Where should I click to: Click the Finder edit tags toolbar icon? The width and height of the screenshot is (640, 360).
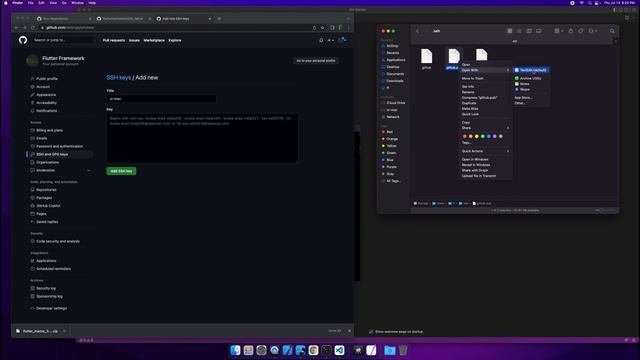[580, 31]
